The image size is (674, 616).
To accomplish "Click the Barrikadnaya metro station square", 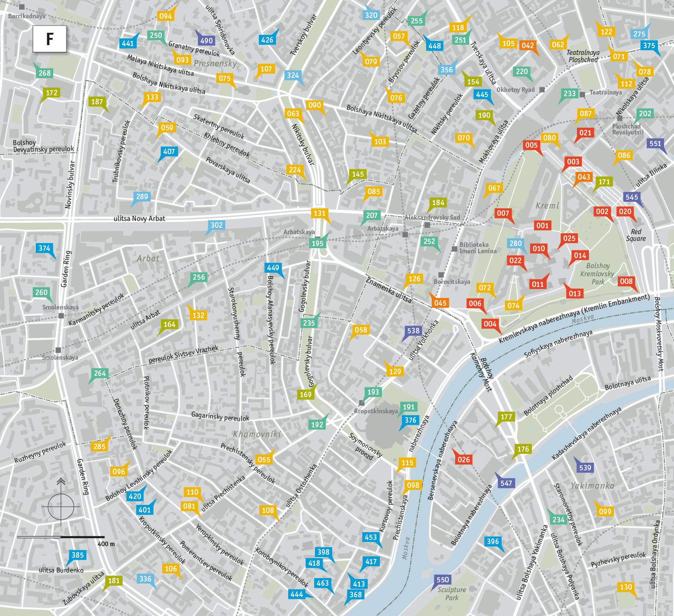I will coord(22,7).
